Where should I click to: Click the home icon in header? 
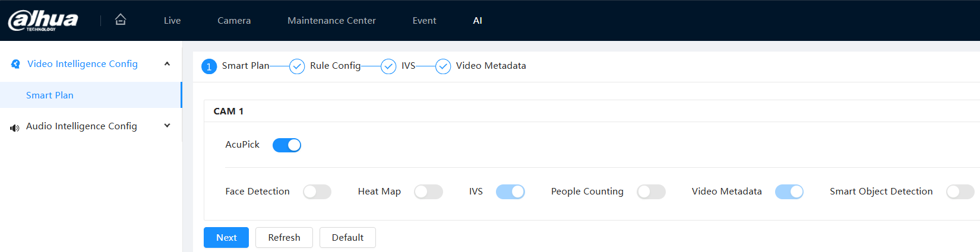(x=121, y=20)
